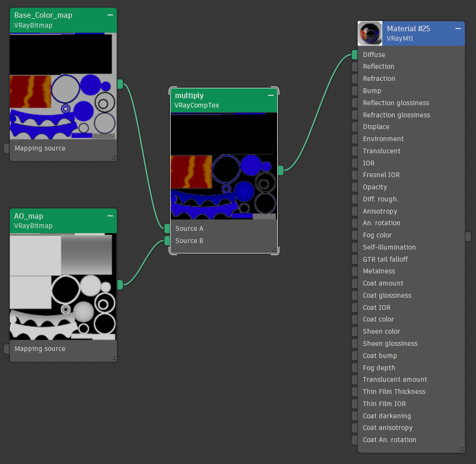Image resolution: width=476 pixels, height=464 pixels.
Task: Collapse the Material #25 node
Action: [458, 29]
